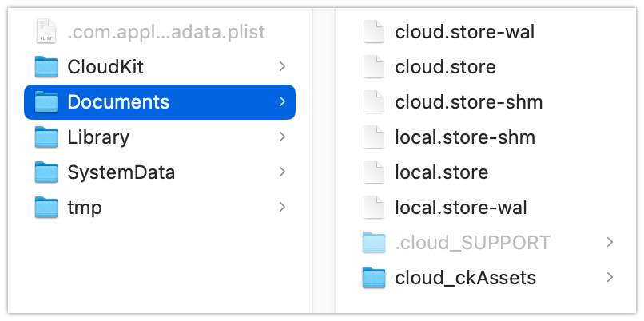Expand cloud_ckAssets with its chevron
This screenshot has width=644, height=321.
pyautogui.click(x=610, y=278)
